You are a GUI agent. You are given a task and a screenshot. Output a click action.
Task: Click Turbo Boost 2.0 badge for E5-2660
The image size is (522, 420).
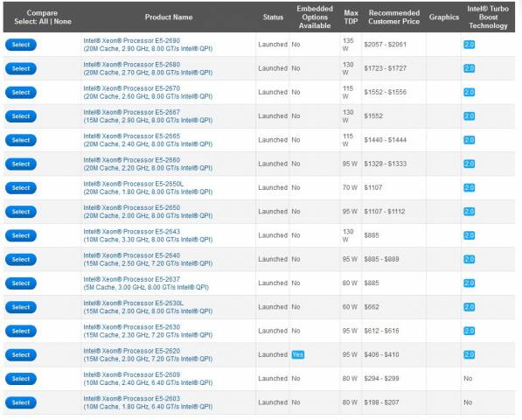469,164
